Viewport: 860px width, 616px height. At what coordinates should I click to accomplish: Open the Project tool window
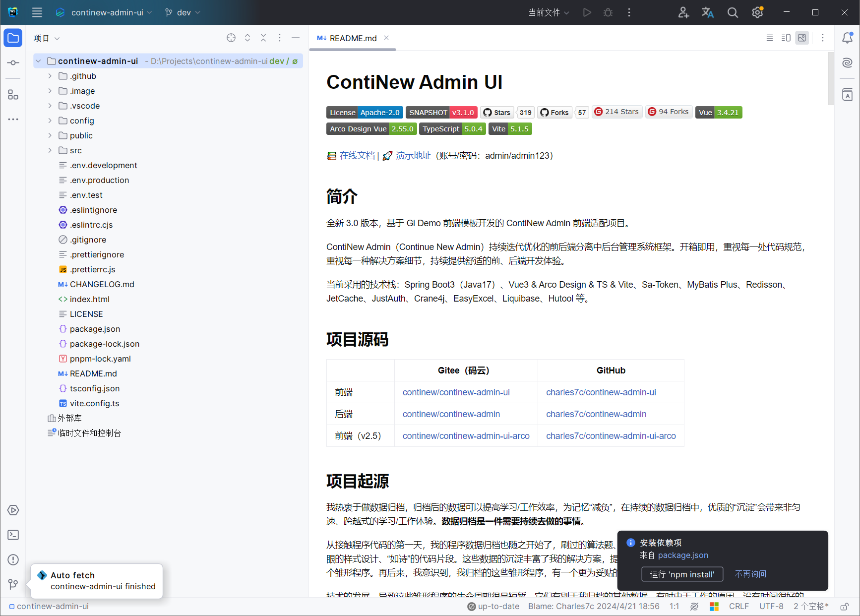pos(13,38)
